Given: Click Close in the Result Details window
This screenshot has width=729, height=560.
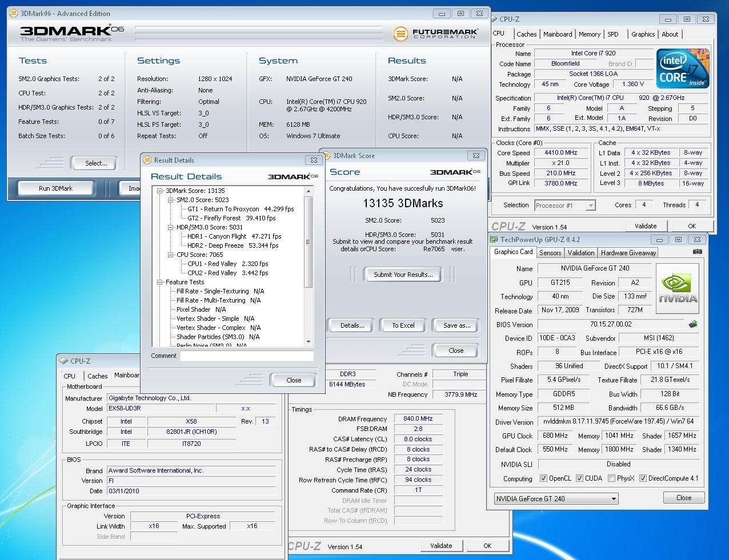Looking at the screenshot, I should click(x=294, y=380).
